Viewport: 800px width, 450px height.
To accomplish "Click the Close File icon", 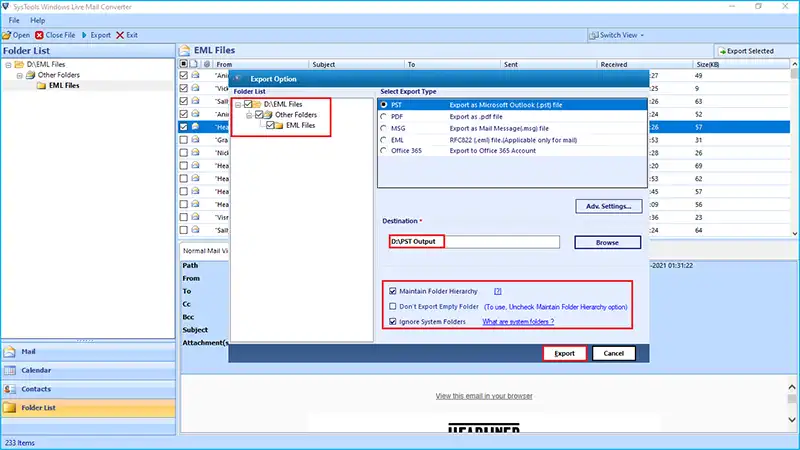I will [x=39, y=35].
